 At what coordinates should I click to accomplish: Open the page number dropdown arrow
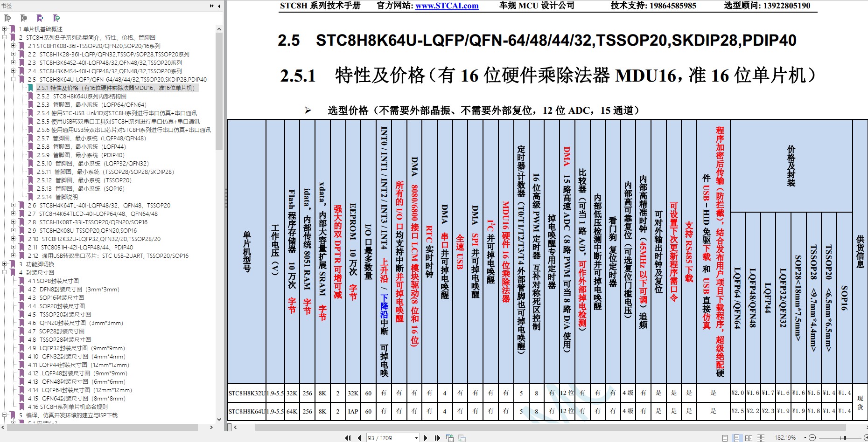(416, 438)
